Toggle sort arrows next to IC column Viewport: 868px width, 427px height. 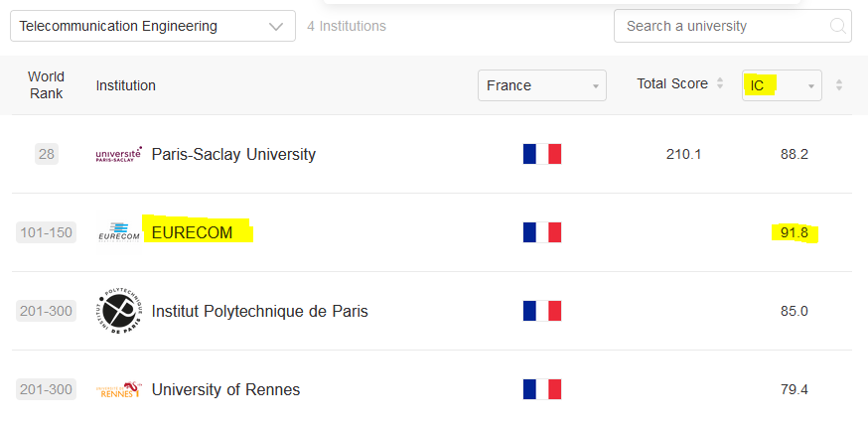(x=839, y=85)
